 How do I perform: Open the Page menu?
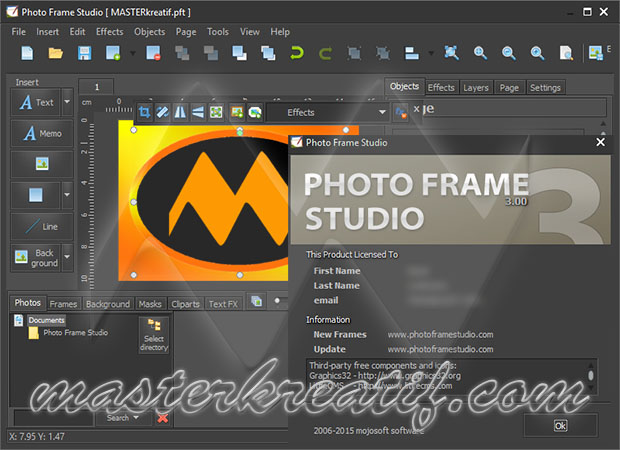186,32
